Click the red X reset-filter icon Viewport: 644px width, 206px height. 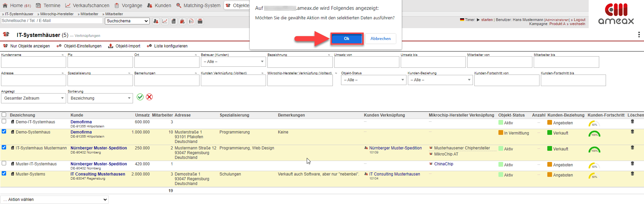pos(149,97)
